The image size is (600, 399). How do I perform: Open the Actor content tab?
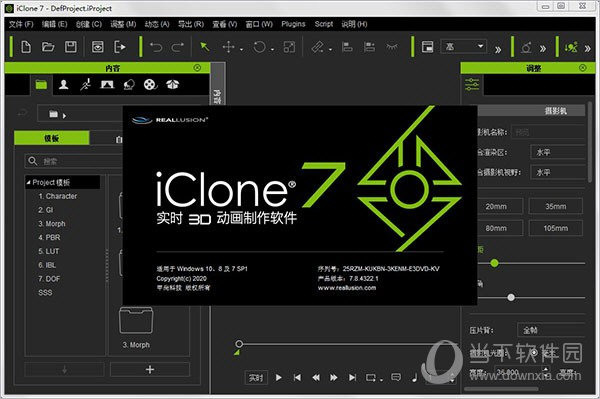64,85
